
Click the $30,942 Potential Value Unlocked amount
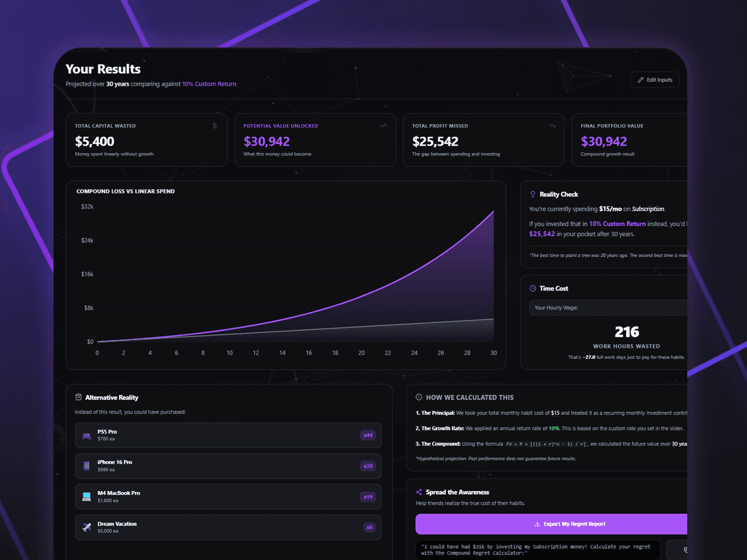click(x=266, y=141)
